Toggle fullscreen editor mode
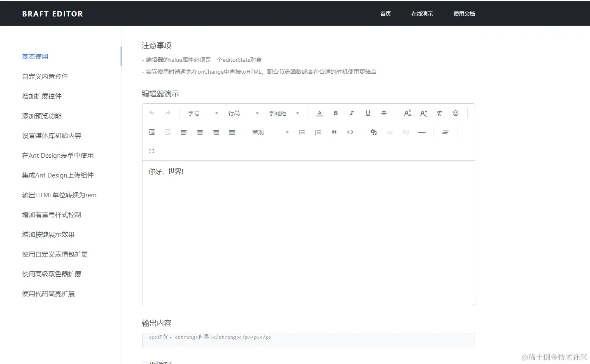 pos(152,151)
